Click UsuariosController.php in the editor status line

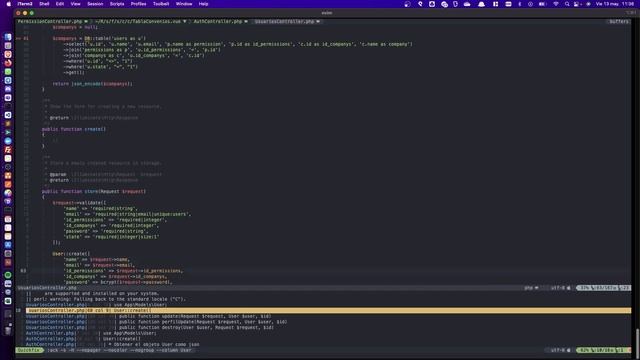click(47, 288)
